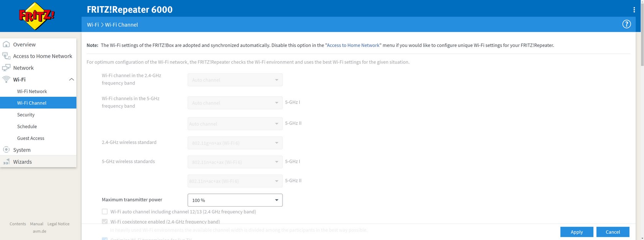Click the Network monitor icon
The width and height of the screenshot is (644, 240).
coord(6,68)
